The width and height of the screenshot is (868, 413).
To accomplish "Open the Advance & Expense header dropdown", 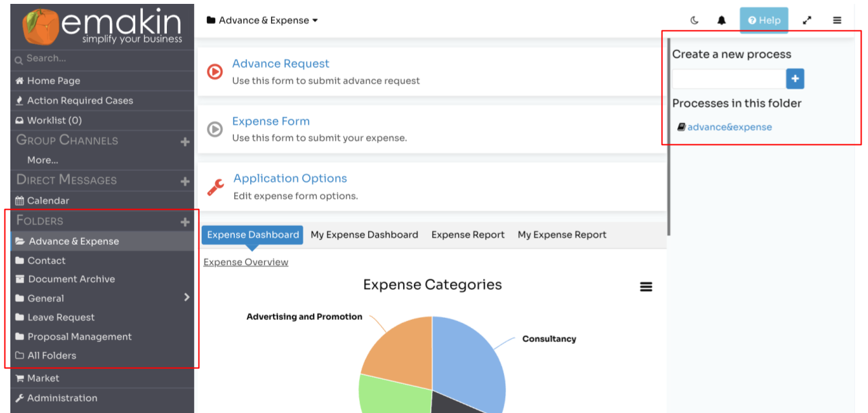I will 262,20.
